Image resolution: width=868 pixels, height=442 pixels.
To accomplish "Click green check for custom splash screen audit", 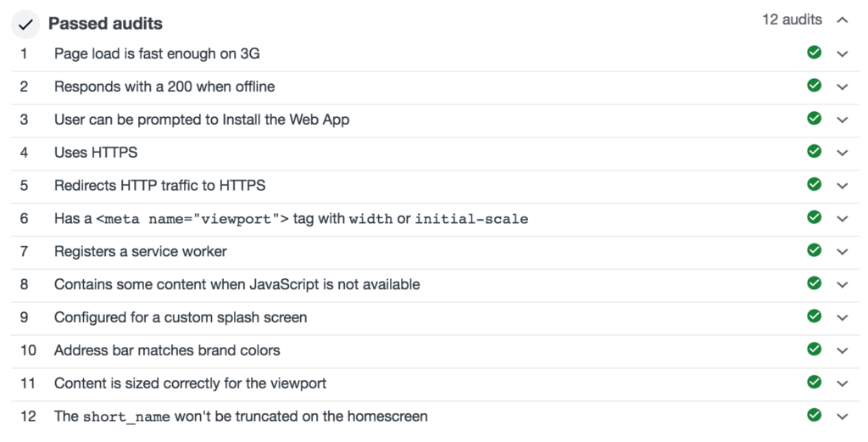I will point(815,316).
